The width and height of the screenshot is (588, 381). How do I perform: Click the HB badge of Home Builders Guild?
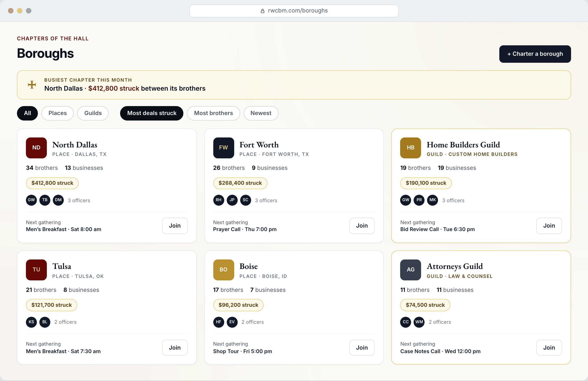click(x=411, y=148)
